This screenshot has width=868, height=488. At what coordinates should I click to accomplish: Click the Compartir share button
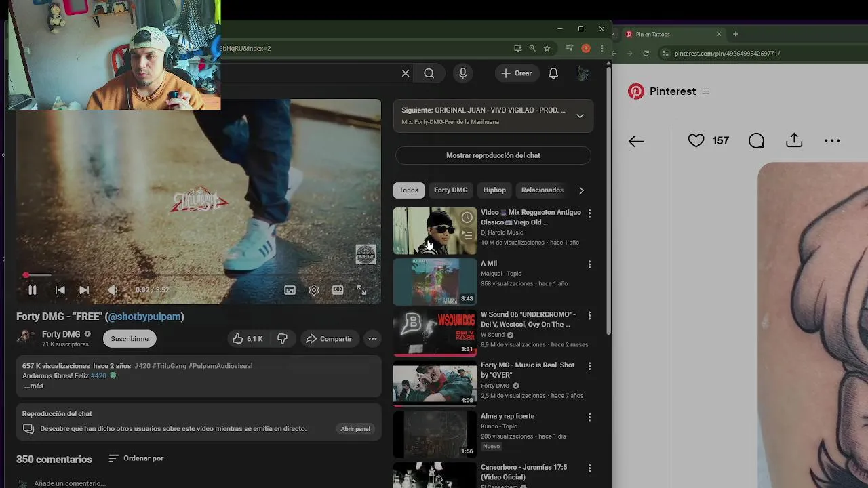[x=329, y=339]
